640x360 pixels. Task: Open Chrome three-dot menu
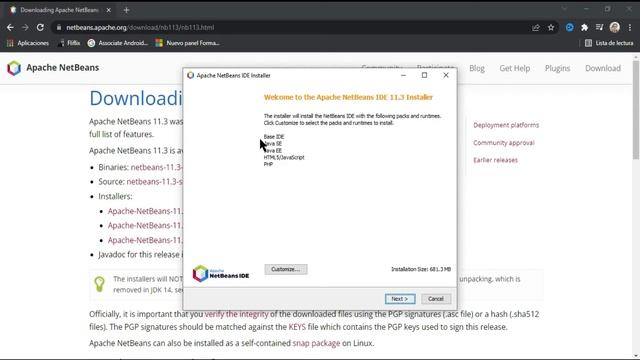(630, 27)
